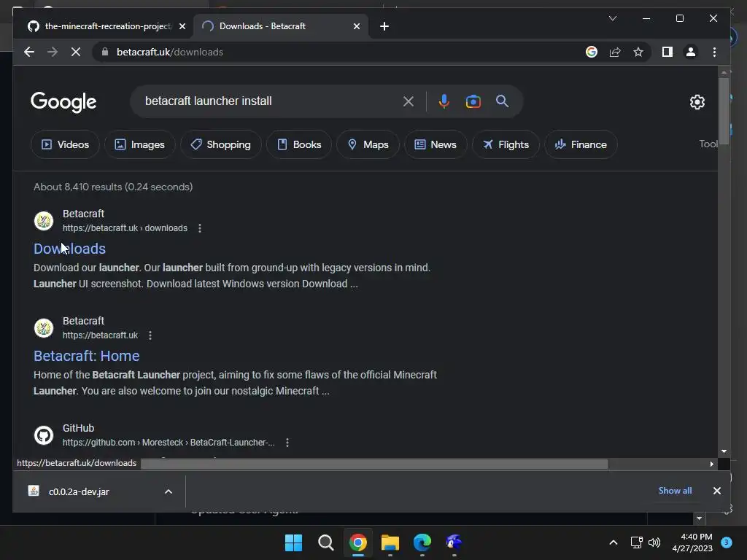Click the page scroll down arrow
This screenshot has height=560, width=747.
point(724,451)
